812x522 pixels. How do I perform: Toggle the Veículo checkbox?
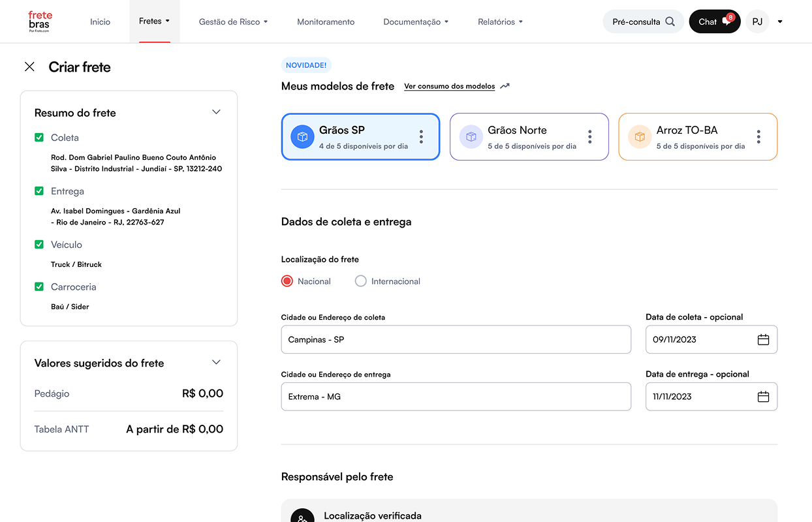tap(39, 245)
